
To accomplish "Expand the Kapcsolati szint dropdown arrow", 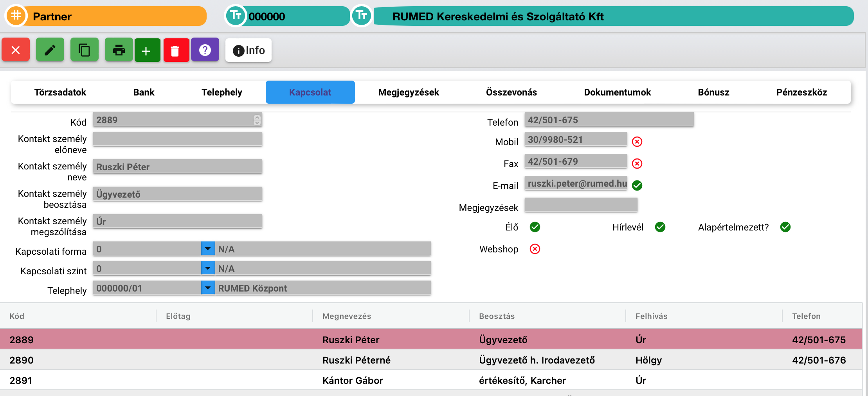I will coord(208,268).
